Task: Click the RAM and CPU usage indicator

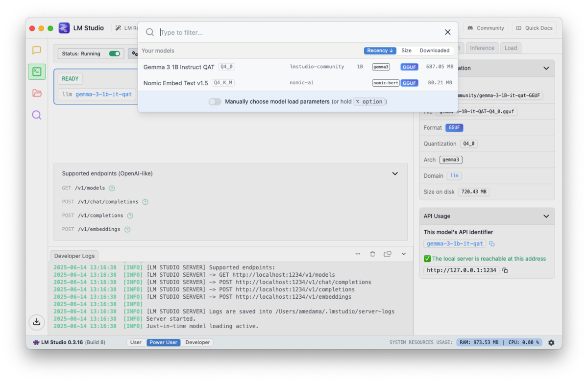Action: pos(499,342)
